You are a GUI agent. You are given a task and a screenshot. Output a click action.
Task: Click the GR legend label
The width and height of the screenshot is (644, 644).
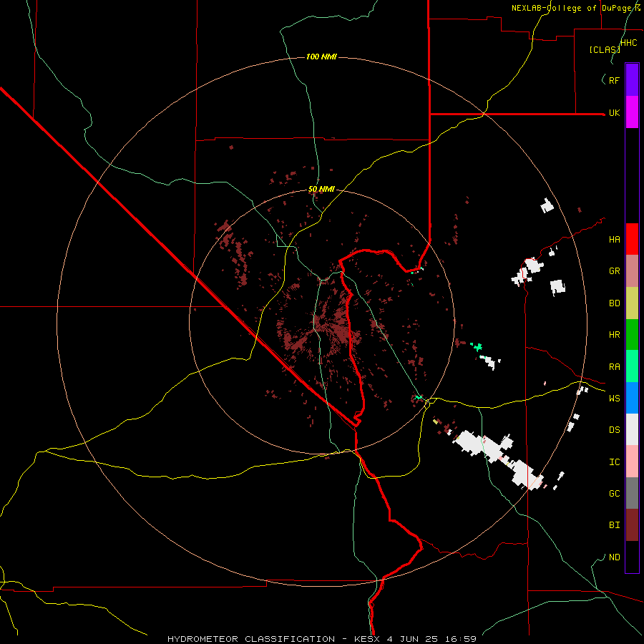(x=615, y=271)
